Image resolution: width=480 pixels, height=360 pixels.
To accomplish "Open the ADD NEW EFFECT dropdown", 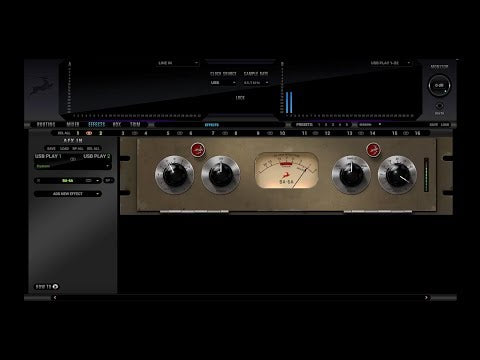I will [x=68, y=194].
